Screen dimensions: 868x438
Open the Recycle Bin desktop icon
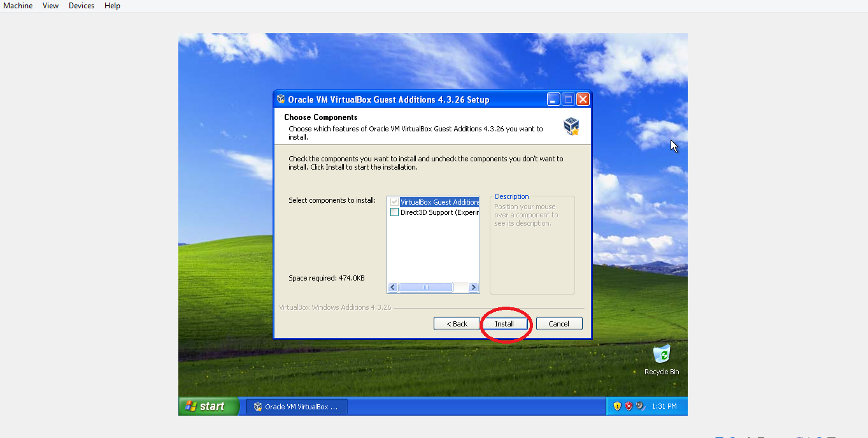662,360
